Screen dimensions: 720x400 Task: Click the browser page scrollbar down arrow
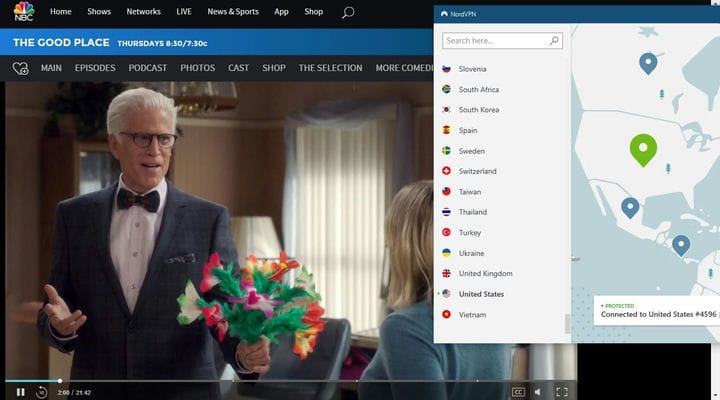715,395
